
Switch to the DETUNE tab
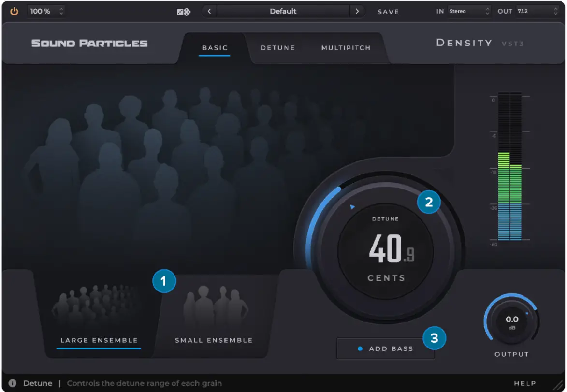[278, 48]
